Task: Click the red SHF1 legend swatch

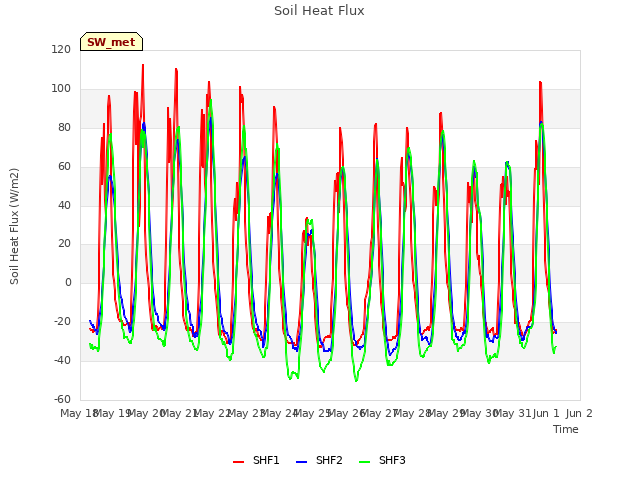Action: point(238,462)
